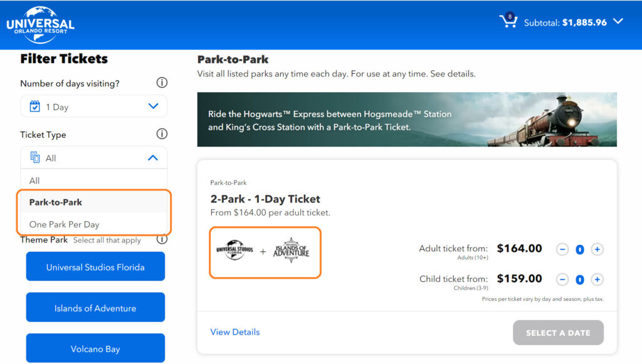Open the shopping cart icon
The height and width of the screenshot is (364, 642).
click(x=507, y=21)
